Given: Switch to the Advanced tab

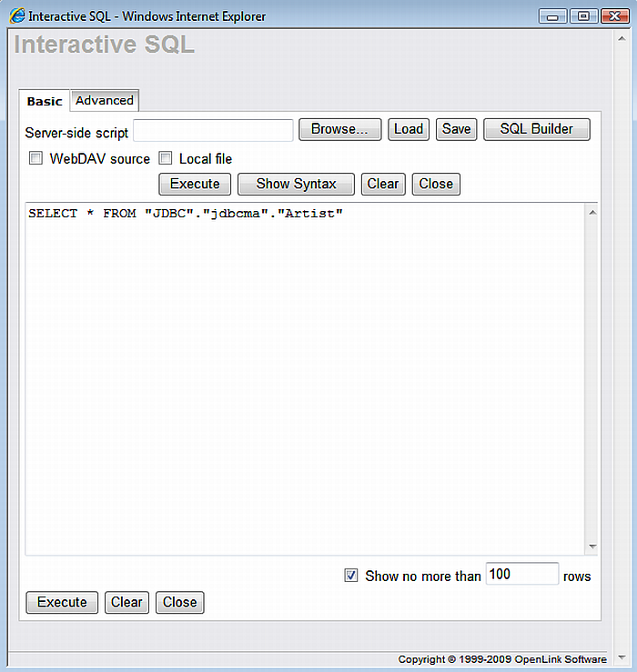Looking at the screenshot, I should coord(105,101).
